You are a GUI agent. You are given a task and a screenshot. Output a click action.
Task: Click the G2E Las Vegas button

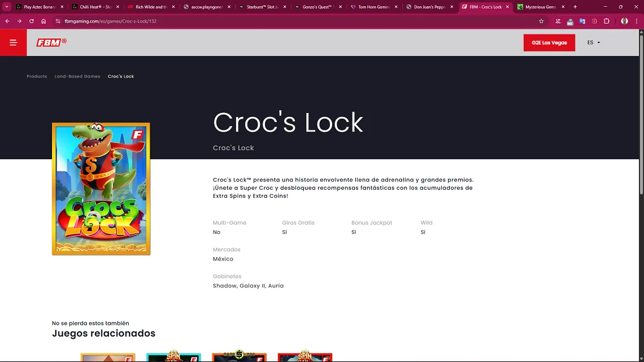(549, 42)
